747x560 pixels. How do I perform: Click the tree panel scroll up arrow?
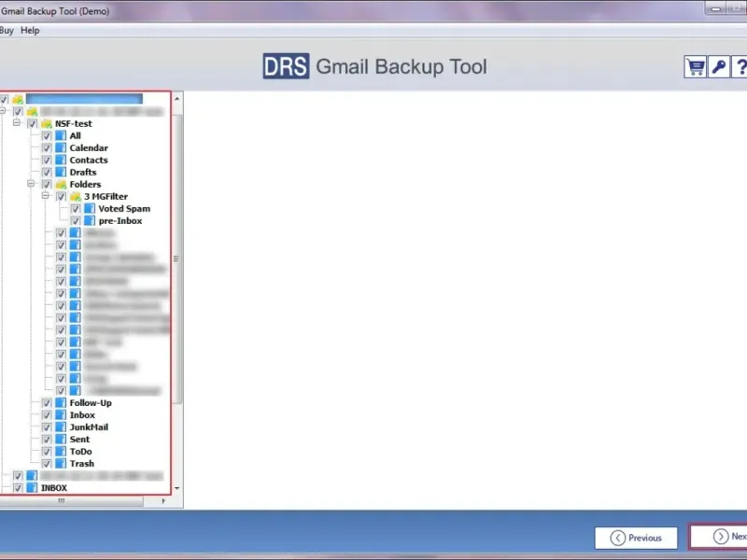177,99
